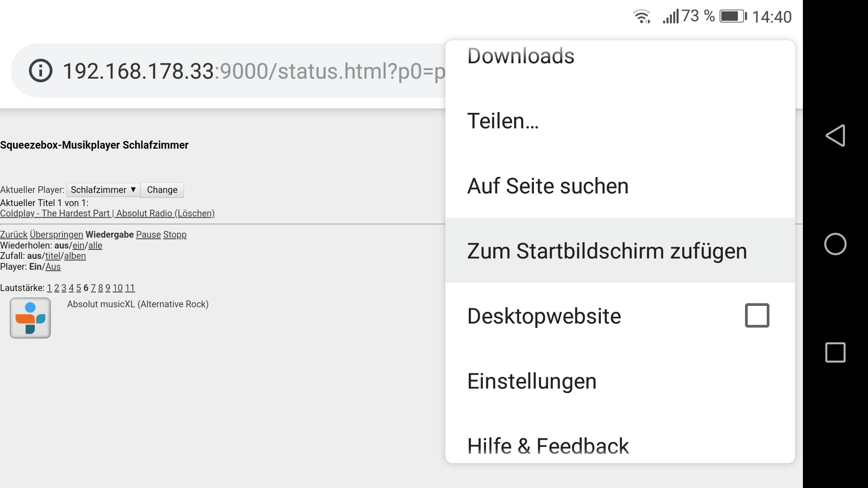The width and height of the screenshot is (868, 488).
Task: Tap the Android back navigation triangle
Action: [835, 135]
